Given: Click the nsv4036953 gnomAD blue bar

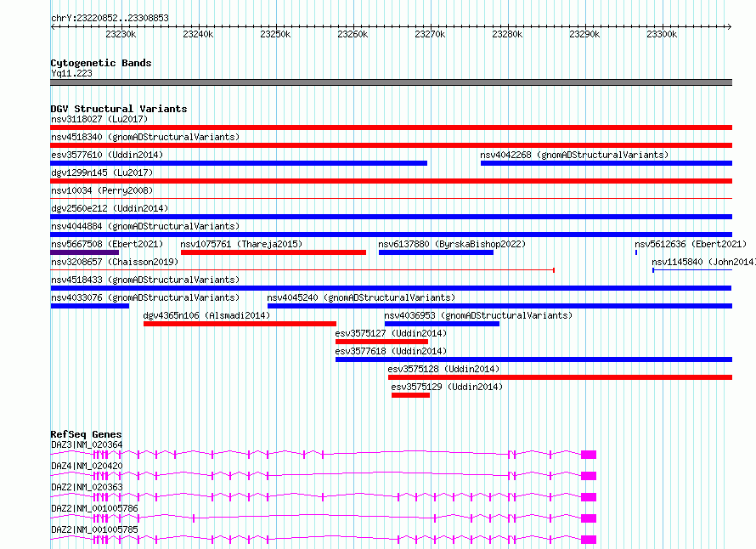Looking at the screenshot, I should click(x=442, y=324).
